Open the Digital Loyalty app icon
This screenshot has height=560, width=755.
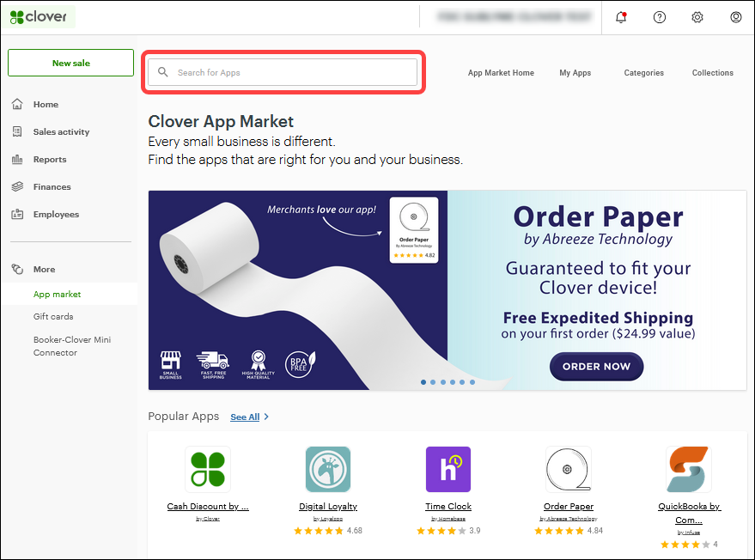[327, 469]
